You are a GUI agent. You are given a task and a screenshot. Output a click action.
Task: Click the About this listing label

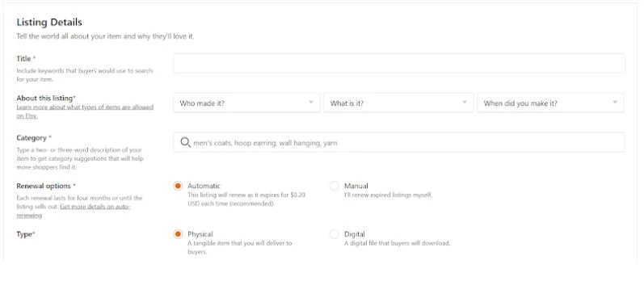coord(46,98)
